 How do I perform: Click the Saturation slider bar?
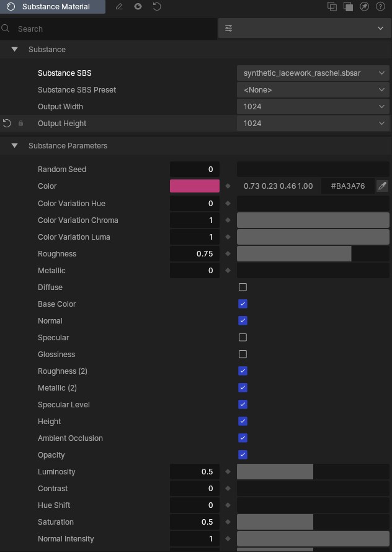(x=313, y=522)
